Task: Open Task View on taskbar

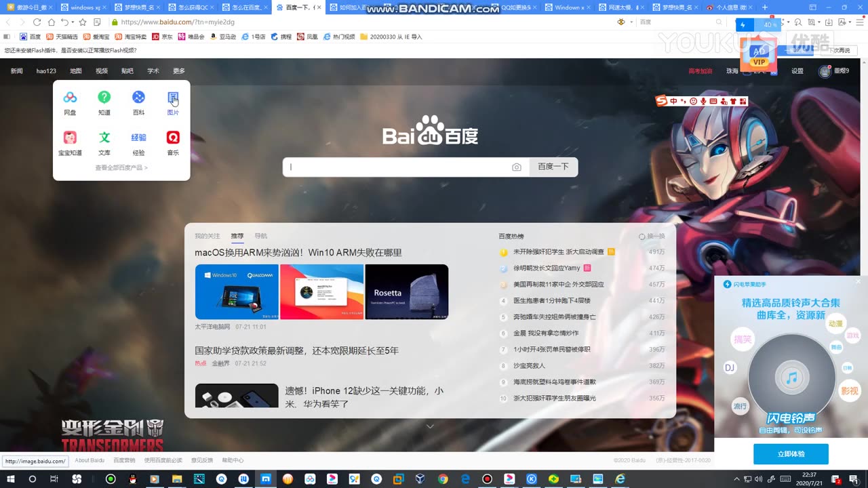Action: (x=54, y=479)
